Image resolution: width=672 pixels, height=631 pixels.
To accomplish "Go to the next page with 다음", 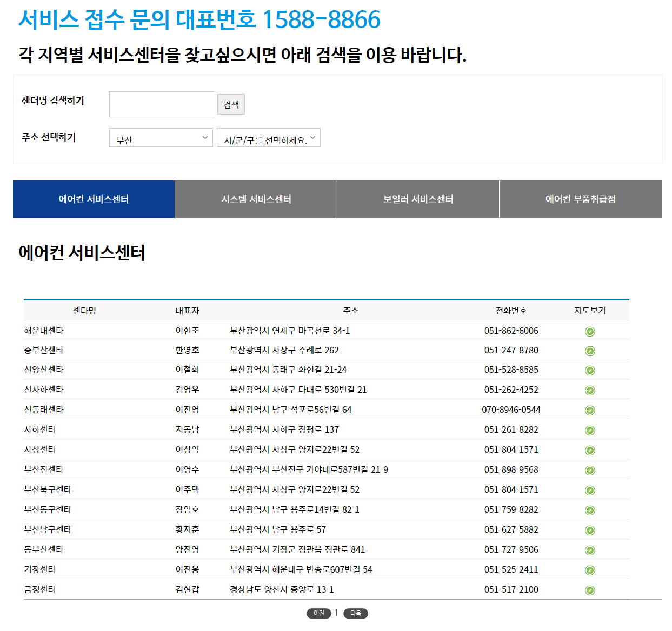I will click(355, 613).
